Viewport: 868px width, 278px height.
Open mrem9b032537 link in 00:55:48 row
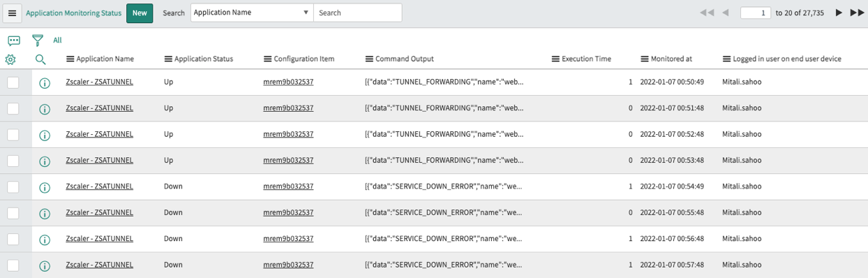pyautogui.click(x=288, y=212)
